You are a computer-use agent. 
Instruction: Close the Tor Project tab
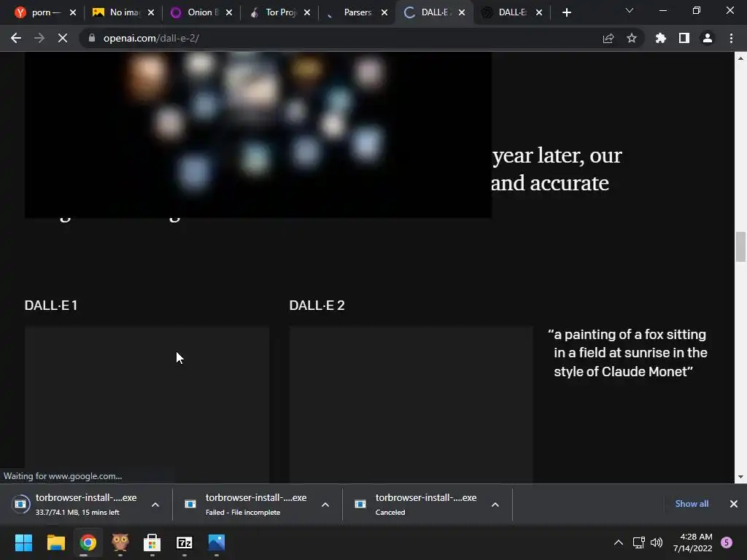[307, 12]
